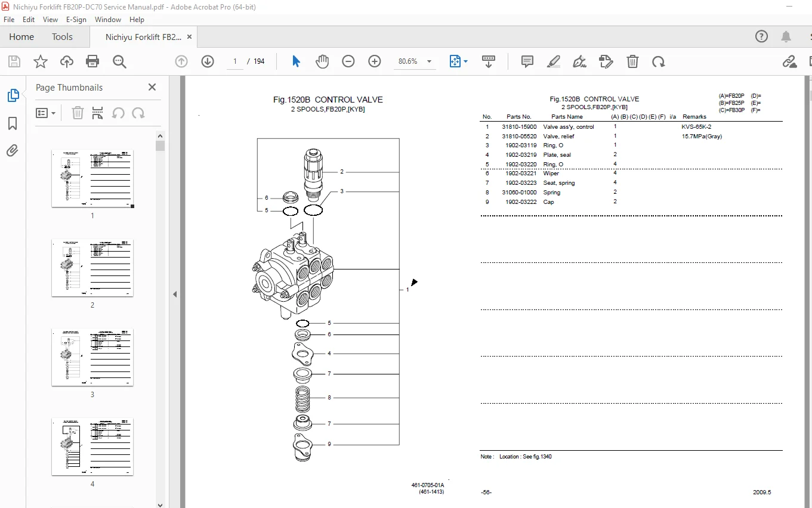Click the 'KVS-65K-2' remark
Image resolution: width=812 pixels, height=508 pixels.
696,127
